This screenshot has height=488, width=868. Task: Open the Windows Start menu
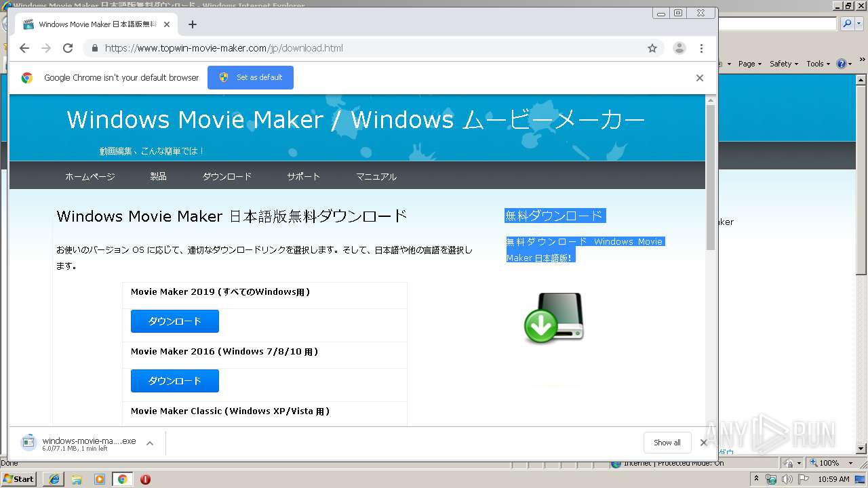(19, 479)
